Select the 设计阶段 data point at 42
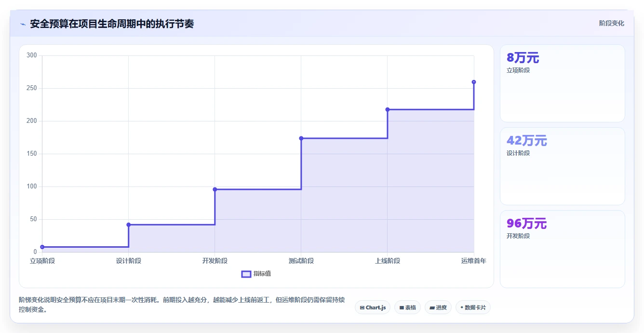 [x=129, y=225]
